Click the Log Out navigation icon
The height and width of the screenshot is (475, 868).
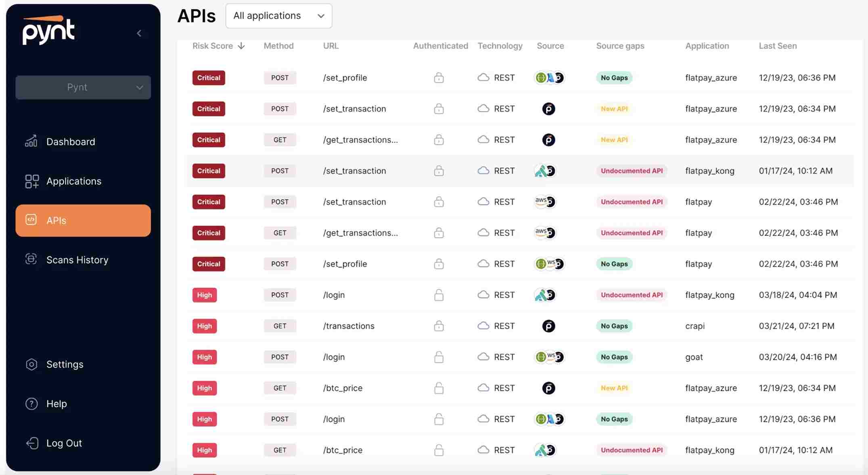[x=31, y=443]
